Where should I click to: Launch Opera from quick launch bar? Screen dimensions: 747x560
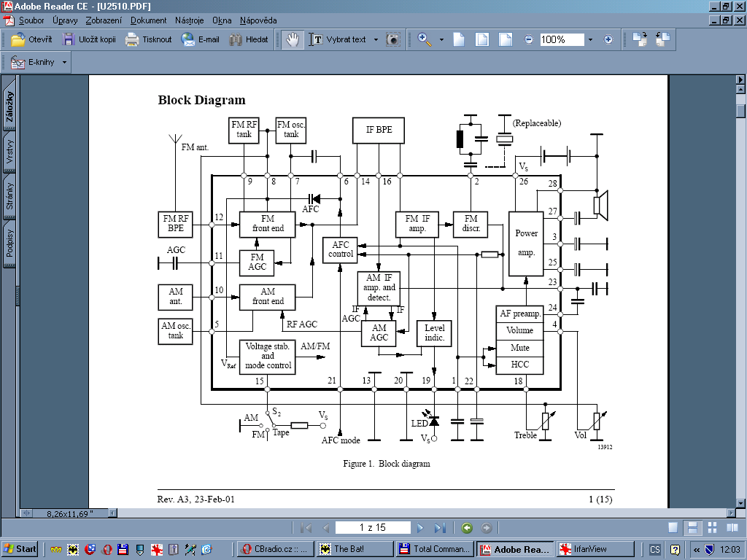(x=107, y=550)
